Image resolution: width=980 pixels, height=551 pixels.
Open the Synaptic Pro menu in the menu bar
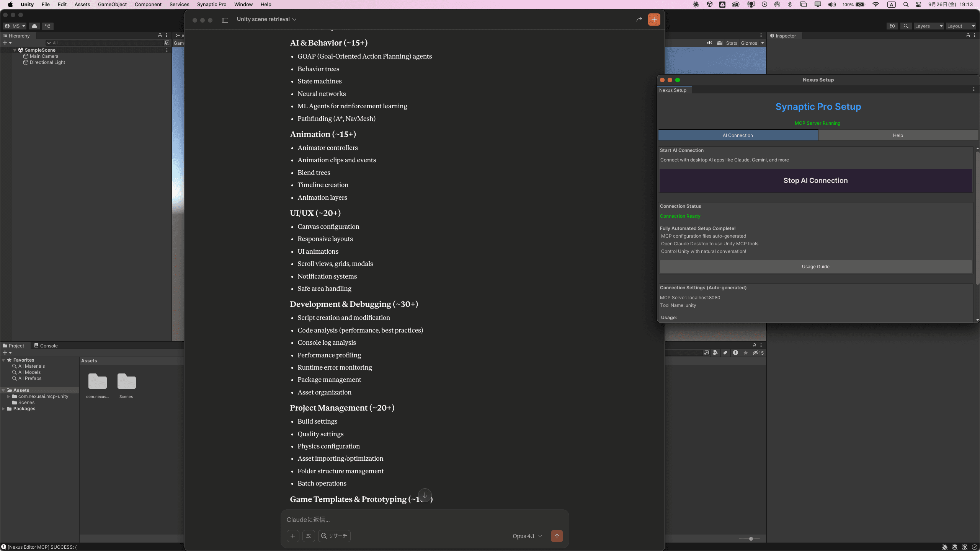point(212,4)
